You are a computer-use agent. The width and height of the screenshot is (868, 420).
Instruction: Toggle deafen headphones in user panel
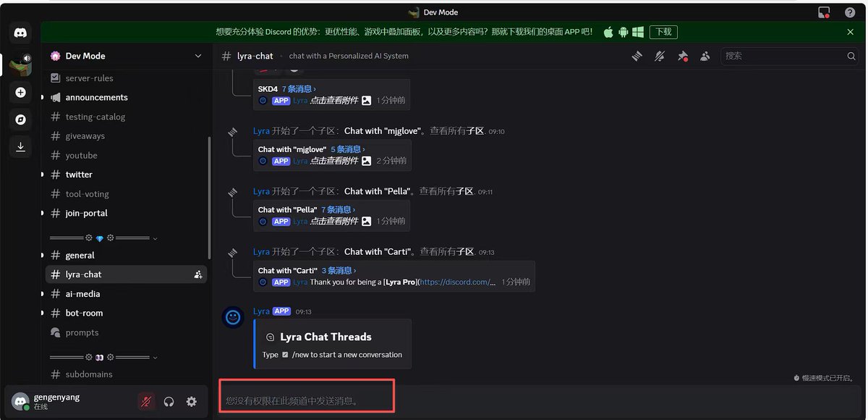pos(169,401)
